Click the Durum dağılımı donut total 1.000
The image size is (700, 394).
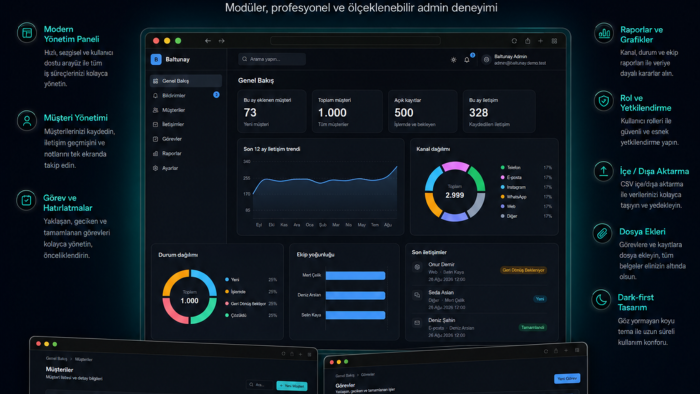(x=189, y=301)
